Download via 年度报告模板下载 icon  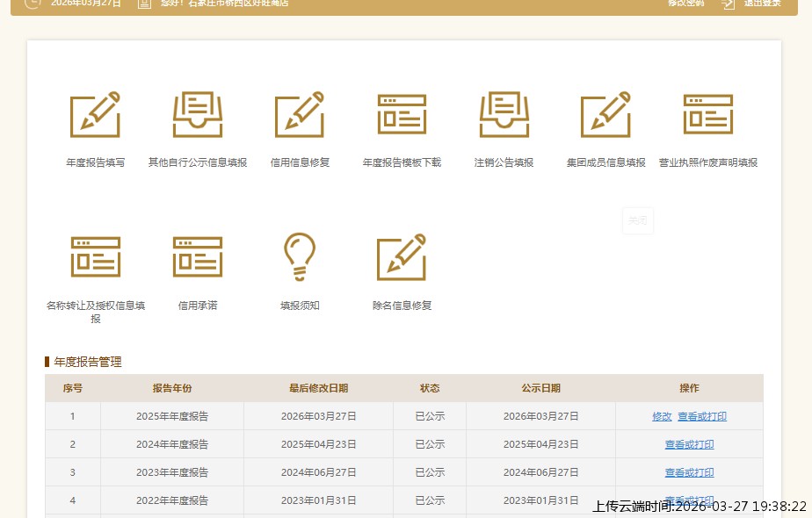tap(401, 114)
